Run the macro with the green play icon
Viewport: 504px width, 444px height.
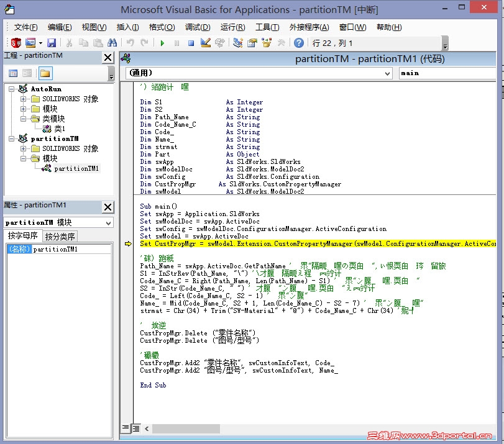point(162,43)
